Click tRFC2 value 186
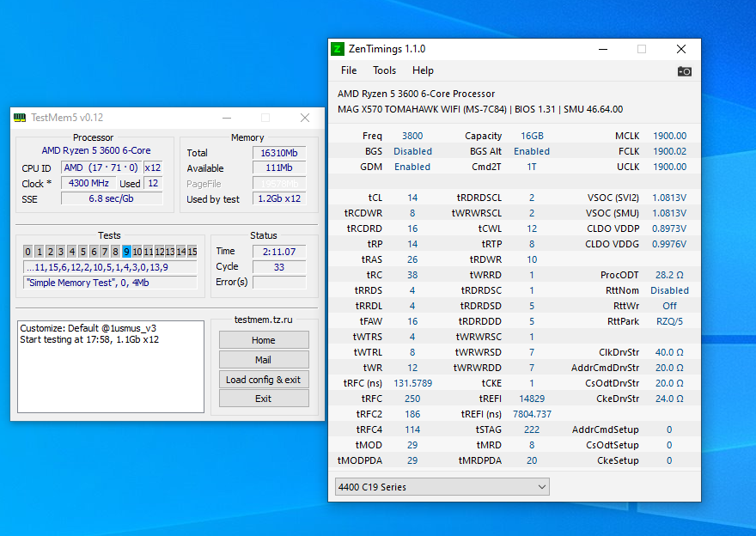The width and height of the screenshot is (756, 536). (x=412, y=414)
